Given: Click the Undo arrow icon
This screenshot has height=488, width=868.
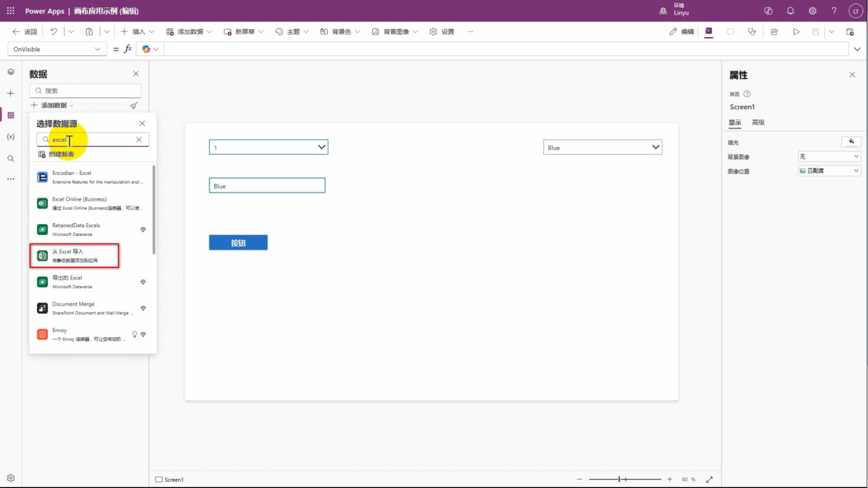Looking at the screenshot, I should [x=54, y=32].
